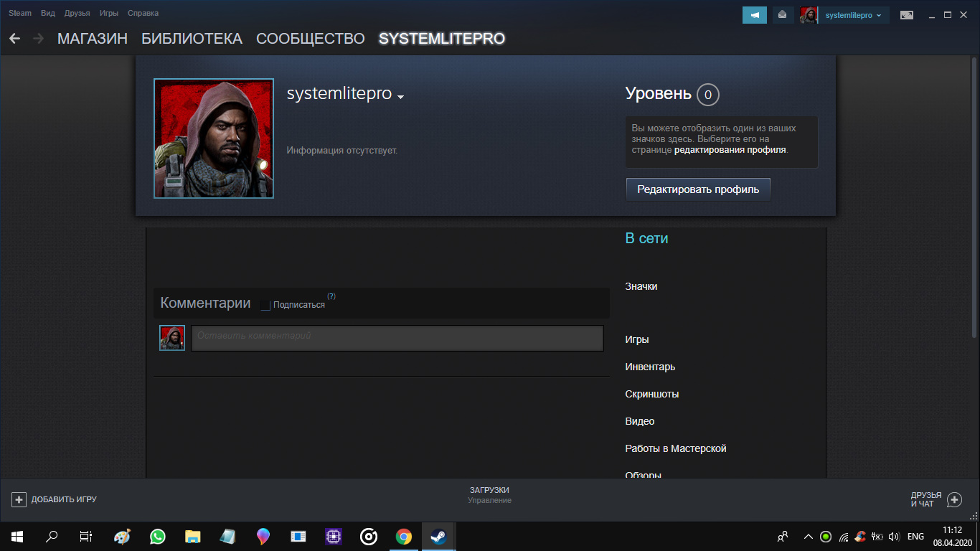Click the large profile avatar image
The width and height of the screenshot is (980, 551).
pos(214,138)
